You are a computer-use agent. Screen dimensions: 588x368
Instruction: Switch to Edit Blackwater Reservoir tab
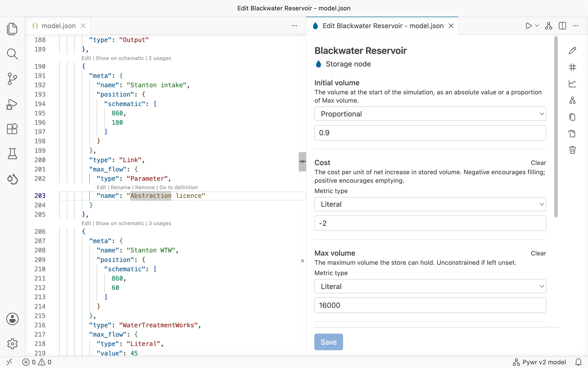(x=383, y=26)
